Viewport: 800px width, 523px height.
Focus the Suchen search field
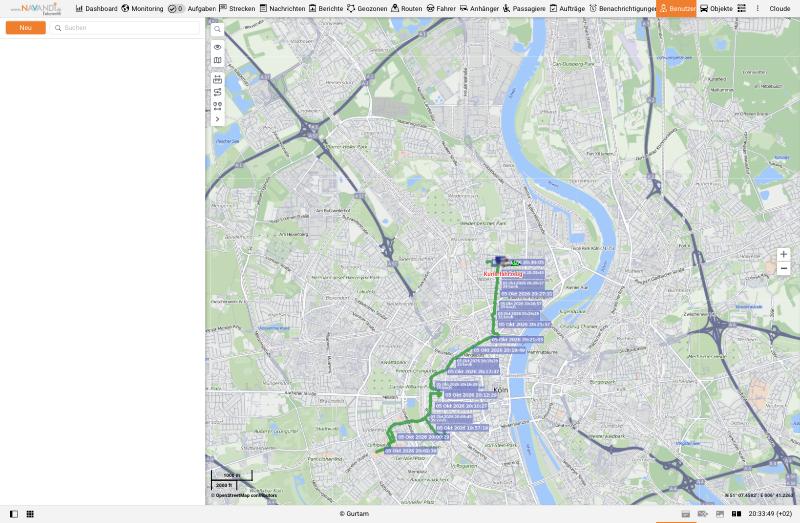125,28
